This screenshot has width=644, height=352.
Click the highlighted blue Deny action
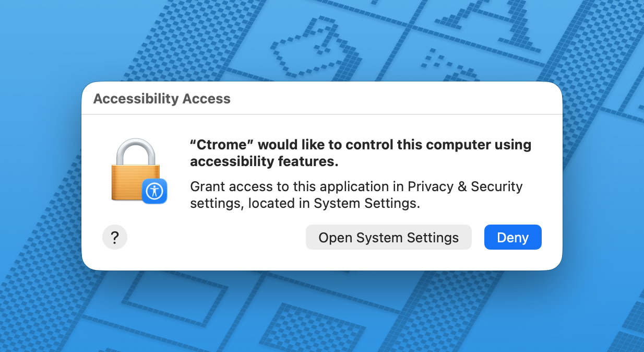pos(512,237)
